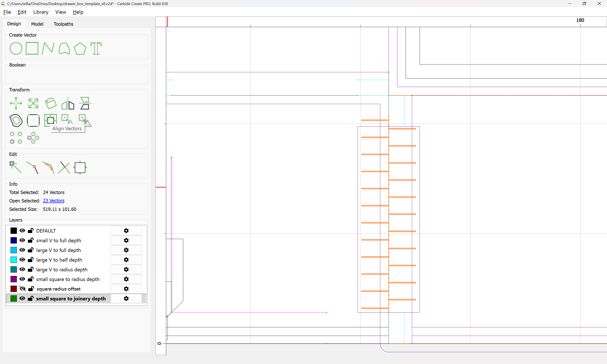Select the Circle vector creation tool
Image resolution: width=607 pixels, height=364 pixels.
point(16,48)
